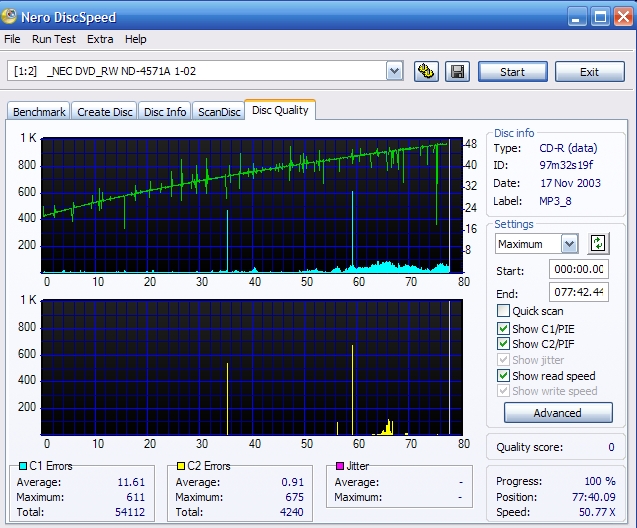Click the Nero DiscSpeed title bar icon
This screenshot has height=528, width=637.
point(9,16)
